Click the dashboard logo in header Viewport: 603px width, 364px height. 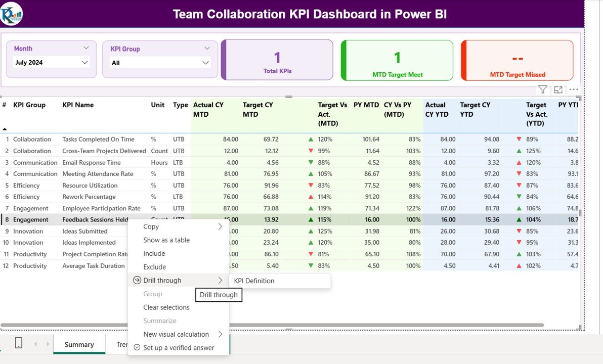pos(12,14)
